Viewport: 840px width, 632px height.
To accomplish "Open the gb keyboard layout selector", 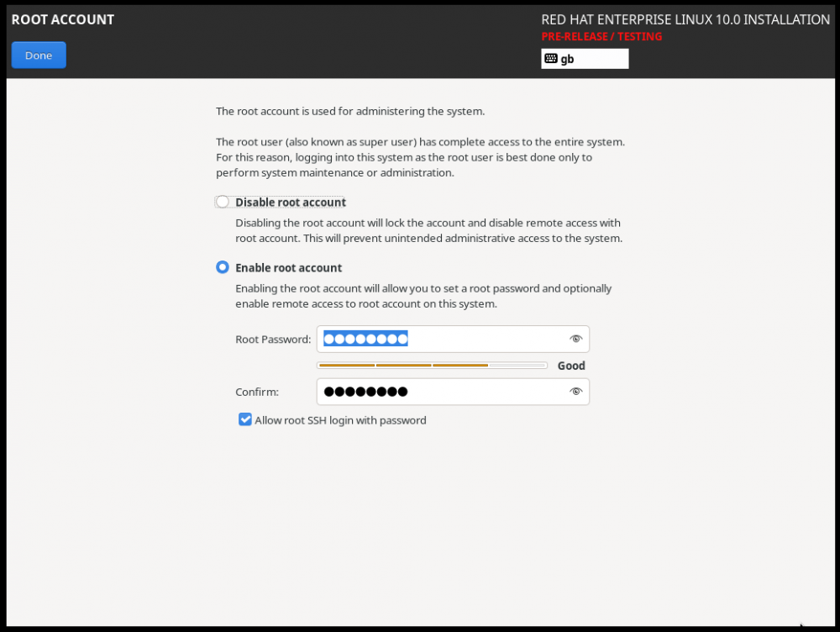I will pyautogui.click(x=585, y=58).
